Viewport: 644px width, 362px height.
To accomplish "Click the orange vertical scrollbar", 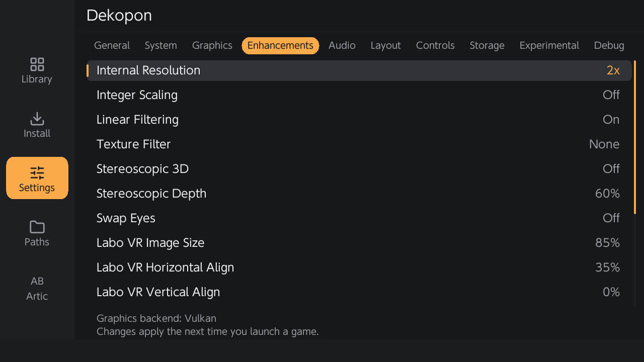I will [x=635, y=137].
